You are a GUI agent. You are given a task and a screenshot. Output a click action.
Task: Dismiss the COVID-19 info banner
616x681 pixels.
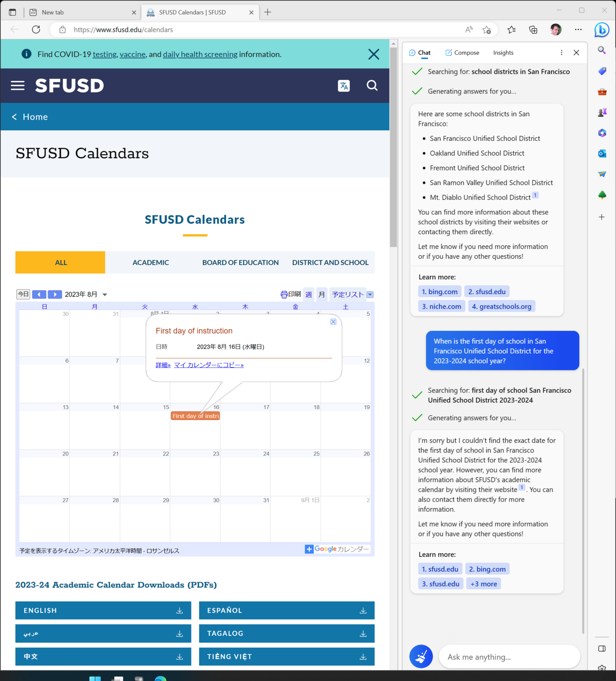point(374,54)
